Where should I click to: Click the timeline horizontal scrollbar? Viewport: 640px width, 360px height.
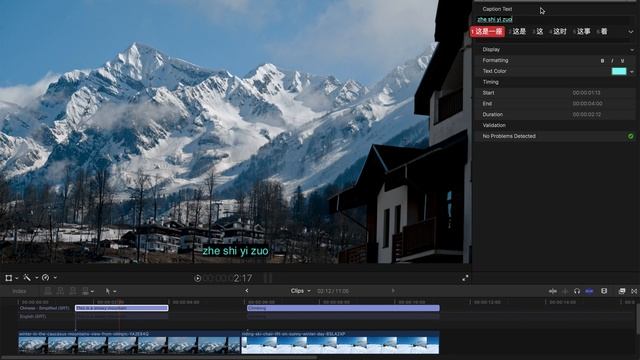click(159, 358)
